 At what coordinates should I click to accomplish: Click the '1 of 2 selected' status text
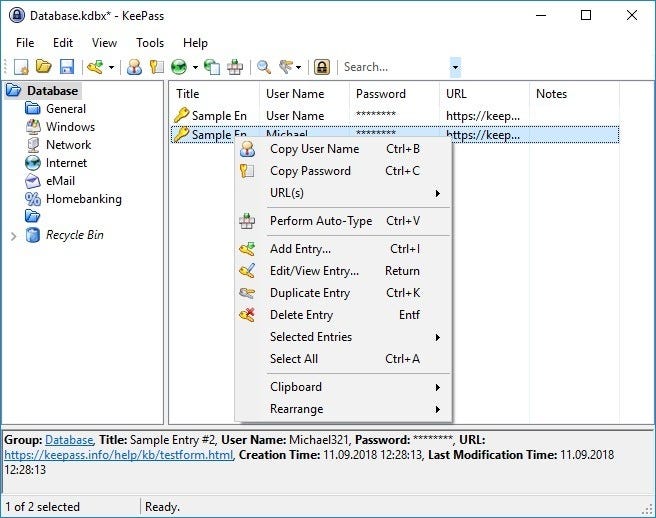[x=42, y=507]
